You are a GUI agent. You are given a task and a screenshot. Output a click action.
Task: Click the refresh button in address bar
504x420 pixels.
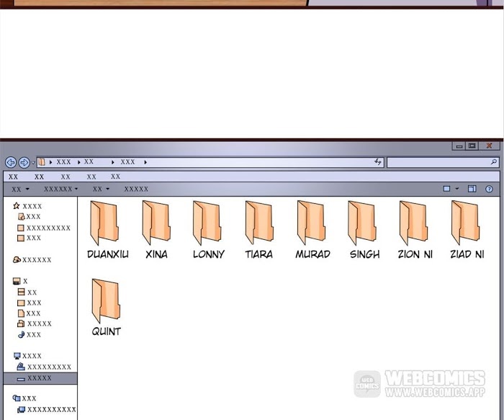coord(378,163)
